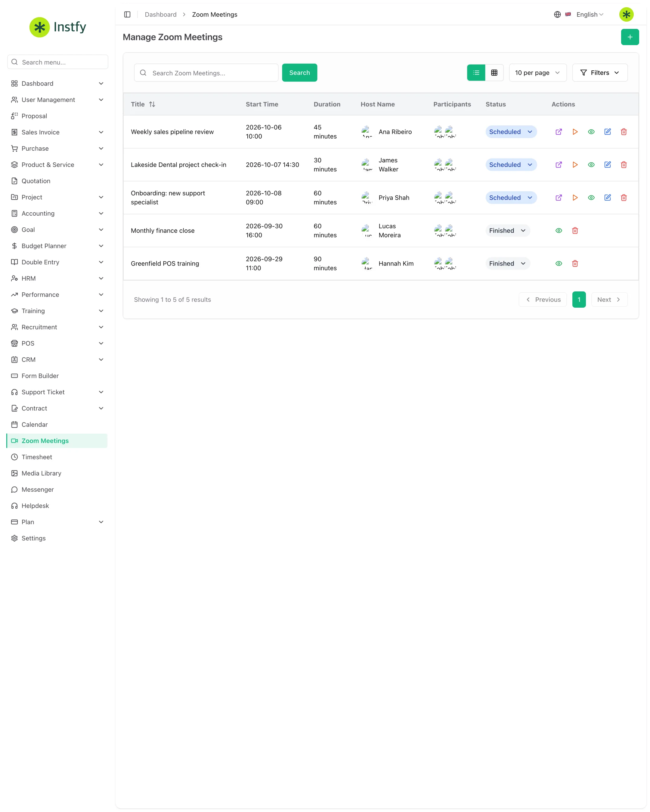Start the Lakeside Dental project check-in meeting
650x812 pixels.
(x=575, y=165)
